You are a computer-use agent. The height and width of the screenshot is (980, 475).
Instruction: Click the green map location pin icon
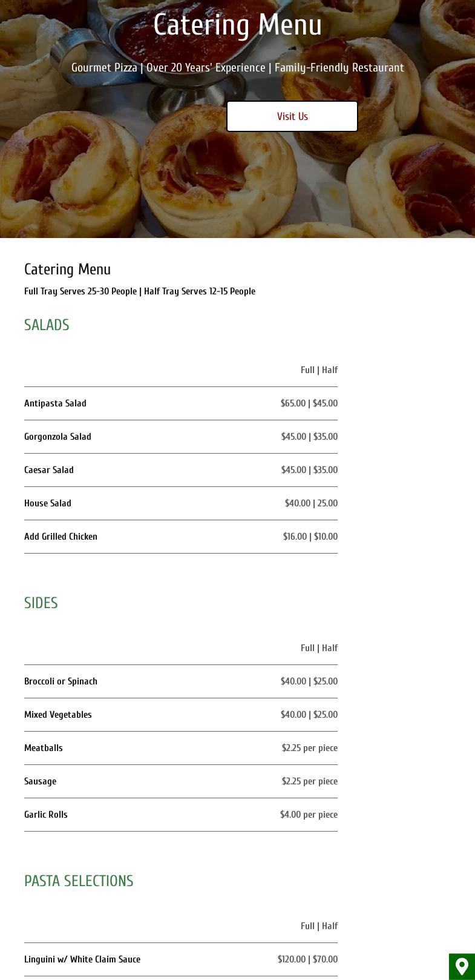tap(462, 966)
